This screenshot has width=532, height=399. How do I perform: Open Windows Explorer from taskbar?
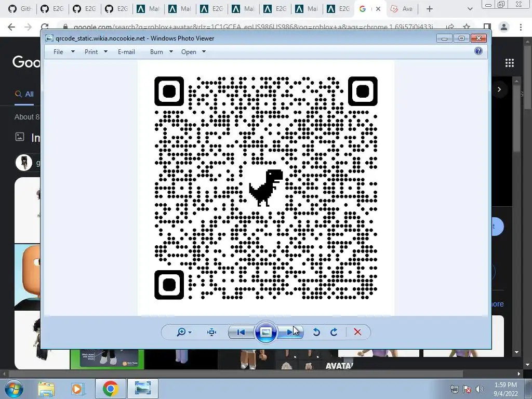(46, 389)
